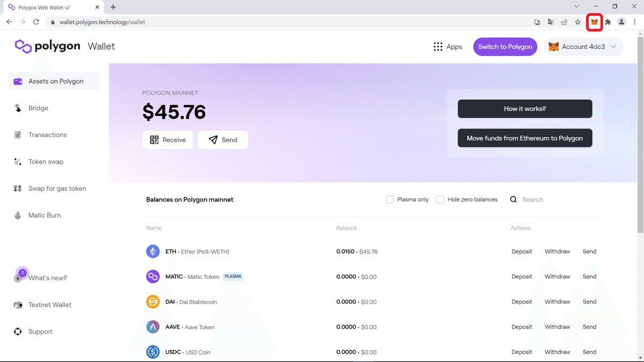644x362 pixels.
Task: Click Withdraw in the AAVE row
Action: click(557, 327)
